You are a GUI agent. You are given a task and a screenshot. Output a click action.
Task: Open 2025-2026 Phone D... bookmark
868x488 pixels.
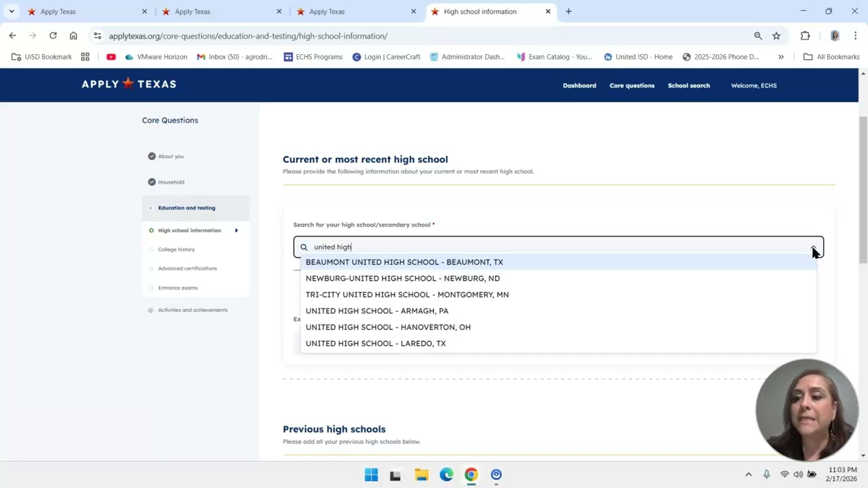click(x=721, y=57)
